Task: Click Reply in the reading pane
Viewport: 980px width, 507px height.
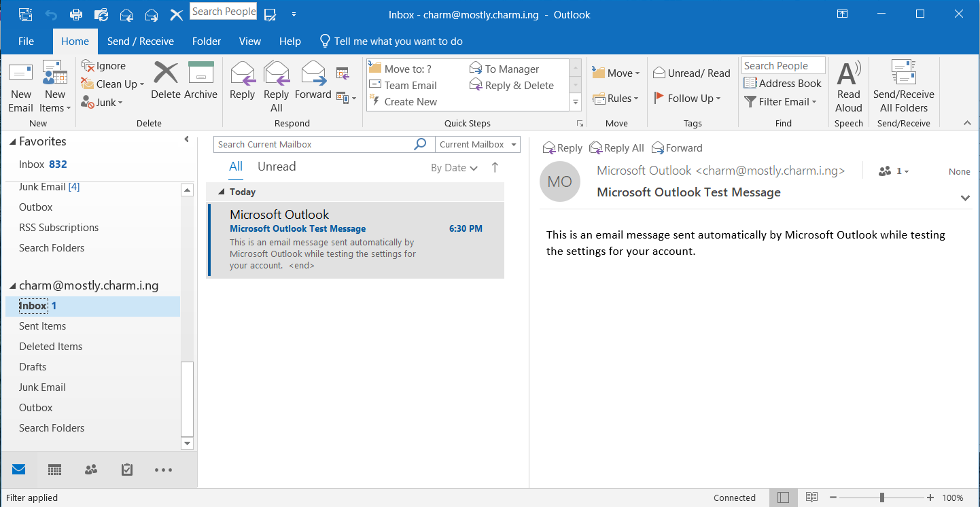Action: (x=563, y=147)
